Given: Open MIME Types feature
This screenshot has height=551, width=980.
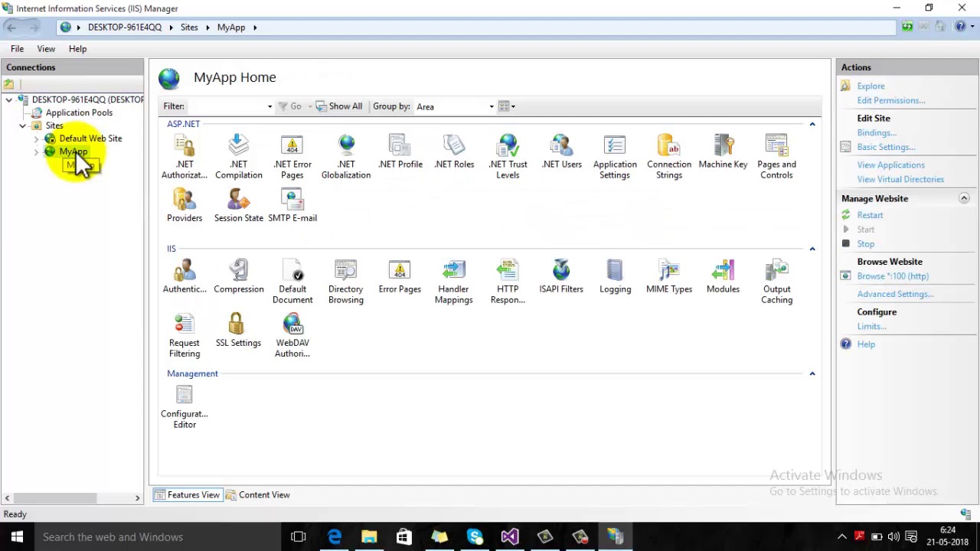Looking at the screenshot, I should coord(669,277).
